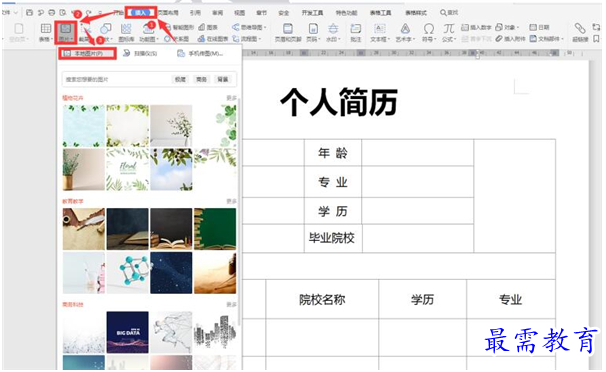Click the Page number (页码) icon
The width and height of the screenshot is (606, 372).
313,29
